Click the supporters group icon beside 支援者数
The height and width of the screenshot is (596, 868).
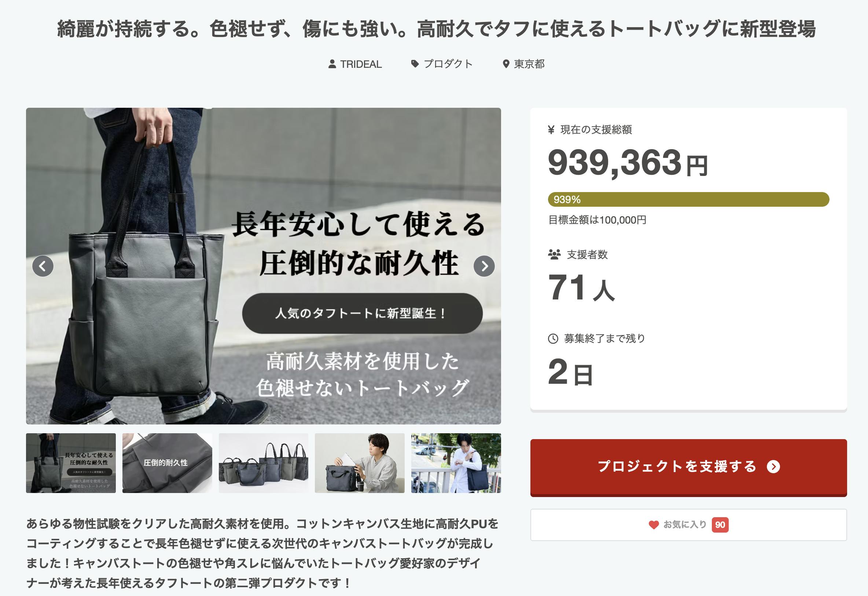(x=554, y=255)
